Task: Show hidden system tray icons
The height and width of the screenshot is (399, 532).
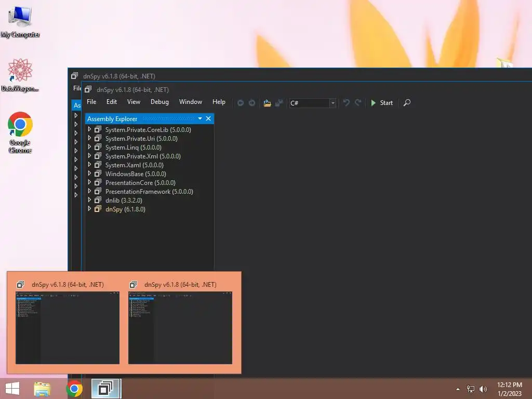Action: (x=458, y=389)
